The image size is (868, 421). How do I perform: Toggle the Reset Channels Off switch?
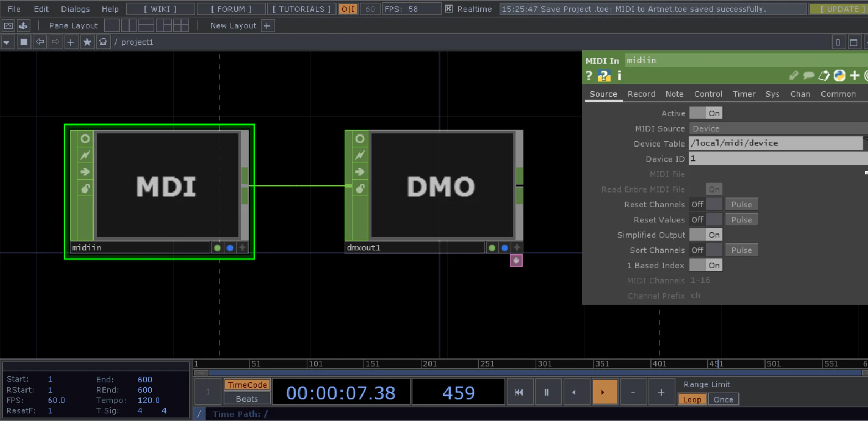[706, 204]
